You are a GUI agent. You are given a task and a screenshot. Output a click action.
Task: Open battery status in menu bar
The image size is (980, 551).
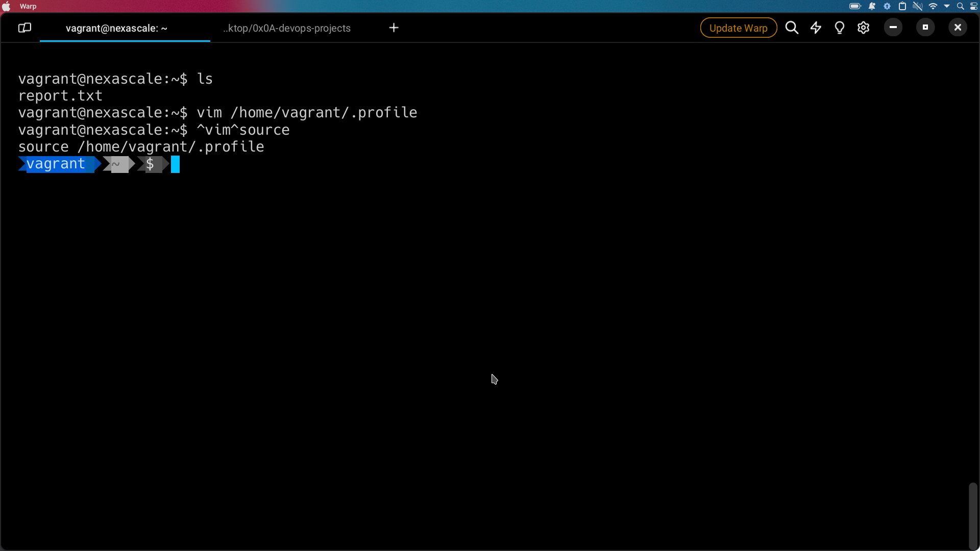pyautogui.click(x=855, y=6)
